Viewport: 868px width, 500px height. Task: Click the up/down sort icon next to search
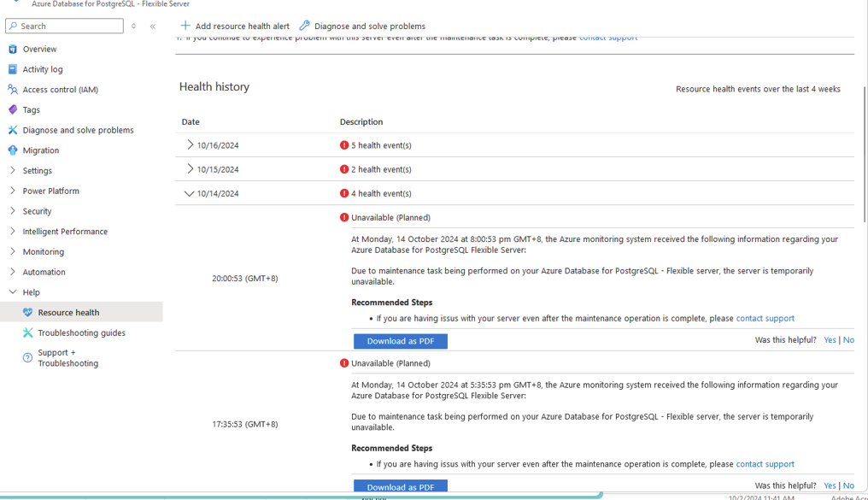(133, 26)
